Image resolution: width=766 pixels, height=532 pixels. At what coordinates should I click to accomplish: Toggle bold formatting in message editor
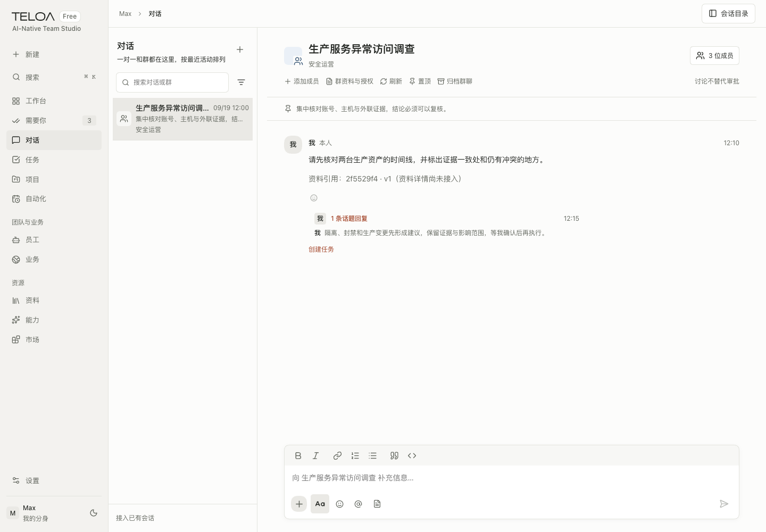tap(298, 456)
